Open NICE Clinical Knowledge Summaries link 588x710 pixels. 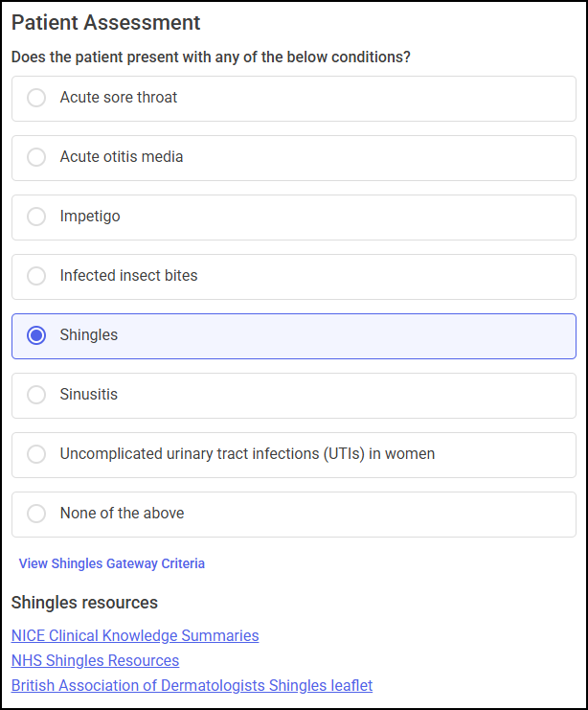pos(135,635)
